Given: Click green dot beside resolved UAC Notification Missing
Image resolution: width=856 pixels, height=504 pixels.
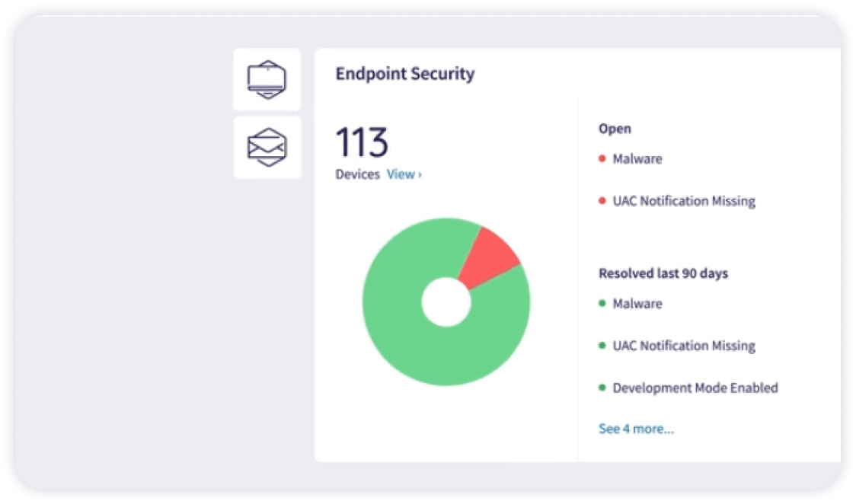Looking at the screenshot, I should coord(602,346).
